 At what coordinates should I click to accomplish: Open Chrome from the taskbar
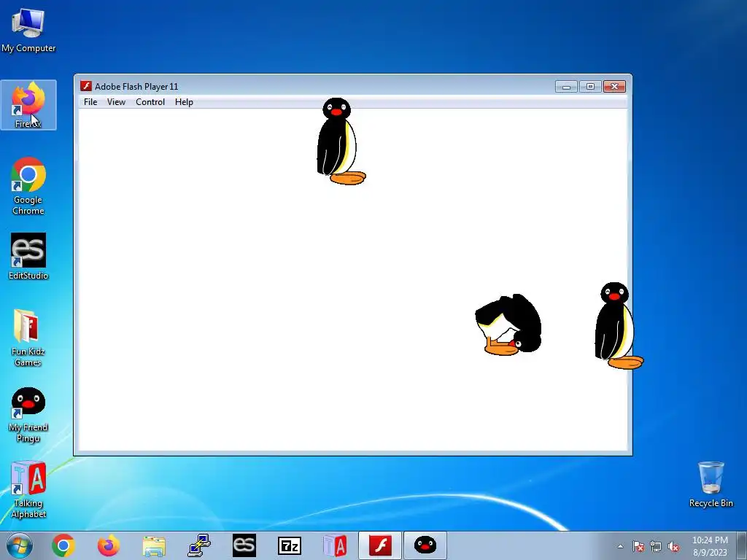[x=63, y=545]
